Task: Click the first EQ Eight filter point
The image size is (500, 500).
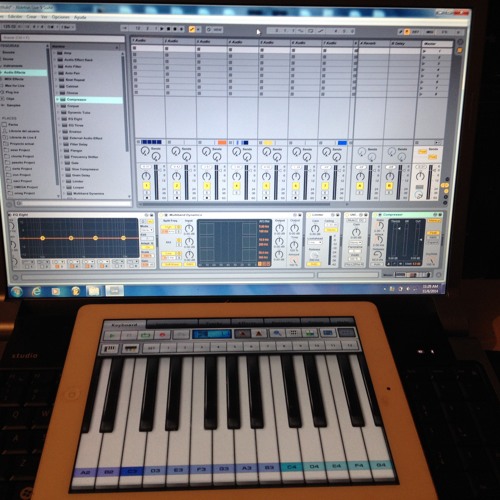Action: (x=42, y=238)
